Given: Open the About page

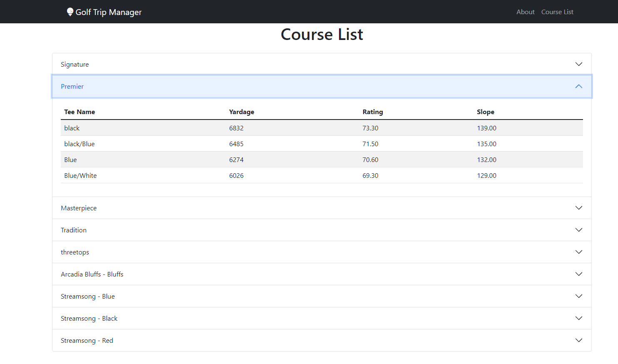Looking at the screenshot, I should point(525,12).
